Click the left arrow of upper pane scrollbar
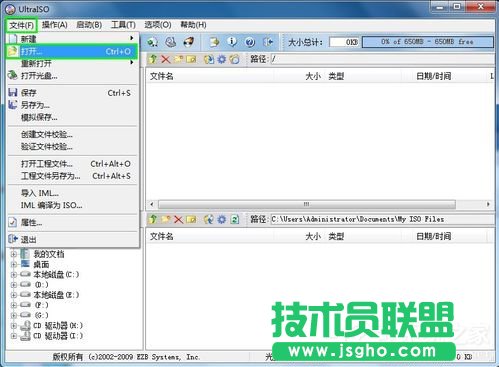Image resolution: width=499 pixels, height=367 pixels. (x=152, y=204)
